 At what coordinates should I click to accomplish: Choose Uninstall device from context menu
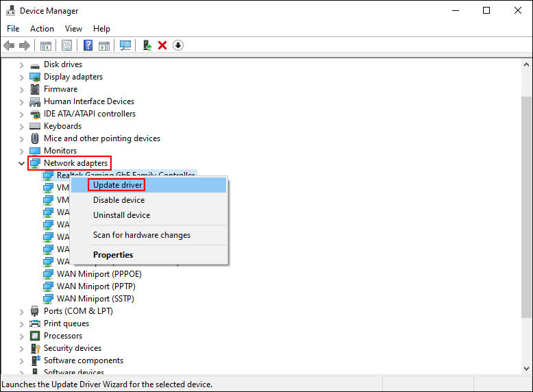pyautogui.click(x=149, y=215)
